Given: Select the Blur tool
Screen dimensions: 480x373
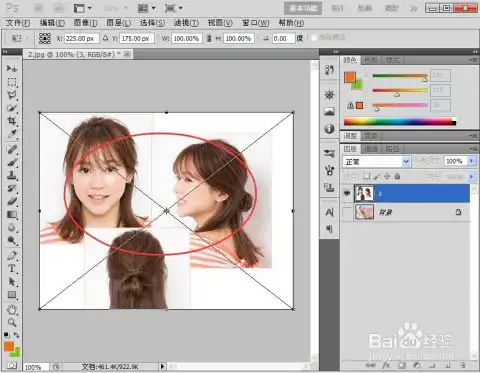Looking at the screenshot, I should pyautogui.click(x=12, y=227).
